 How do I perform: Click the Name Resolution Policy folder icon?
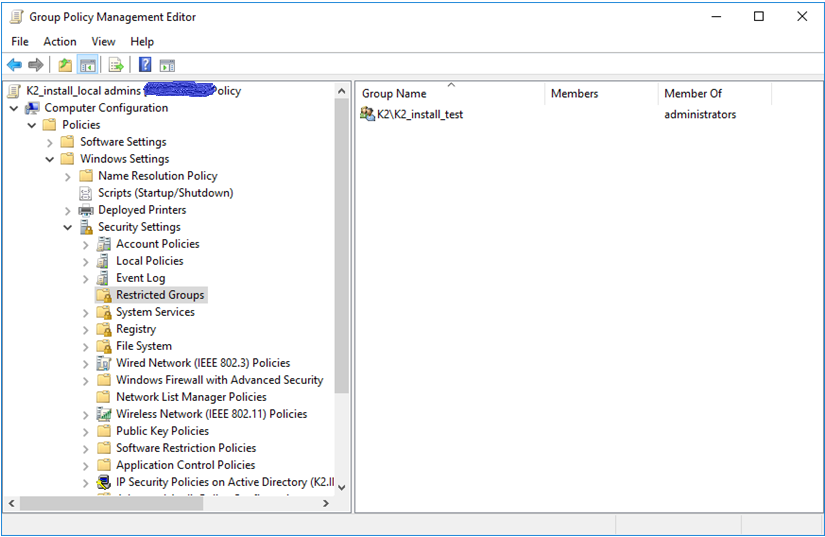point(86,176)
